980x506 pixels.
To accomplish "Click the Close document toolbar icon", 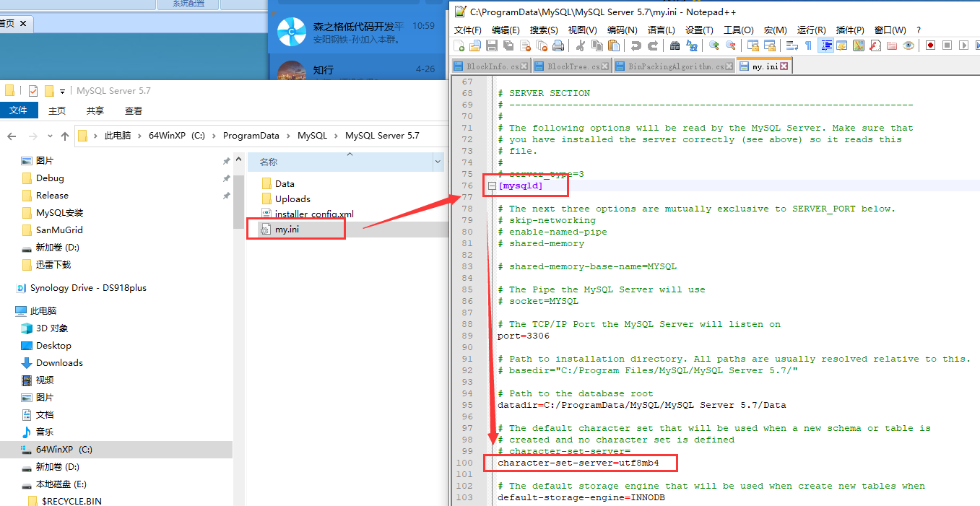I will [x=525, y=45].
